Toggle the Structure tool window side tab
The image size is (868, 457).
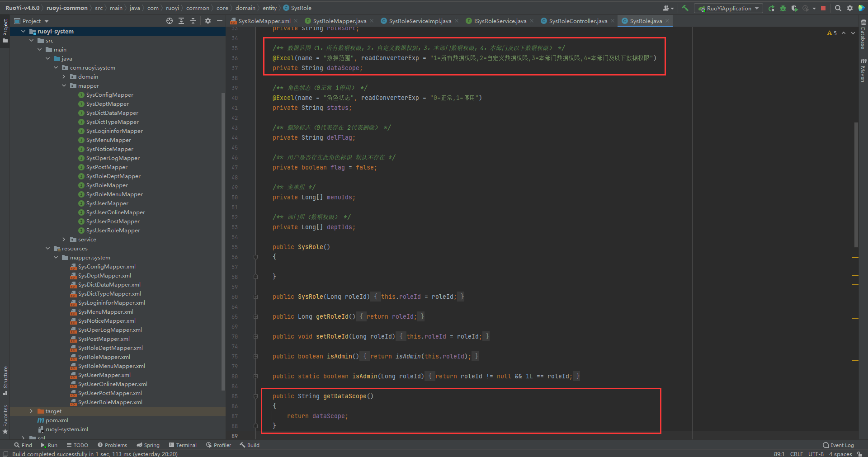5,380
